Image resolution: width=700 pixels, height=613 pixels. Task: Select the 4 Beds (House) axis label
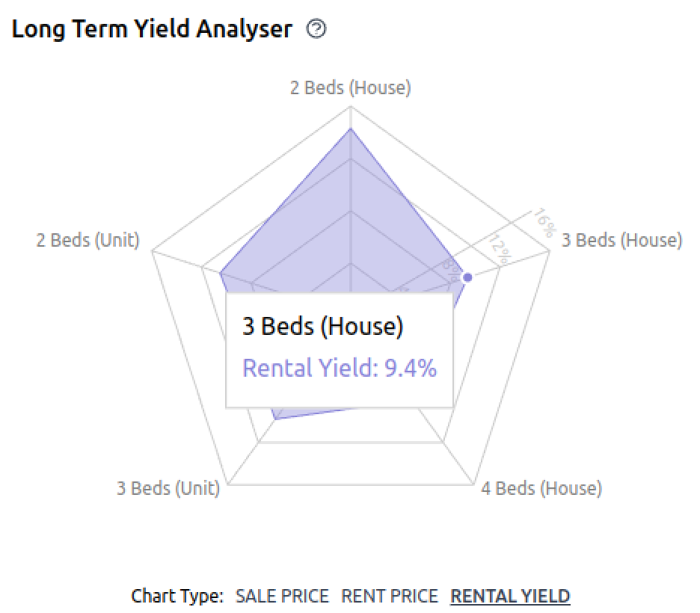(541, 488)
